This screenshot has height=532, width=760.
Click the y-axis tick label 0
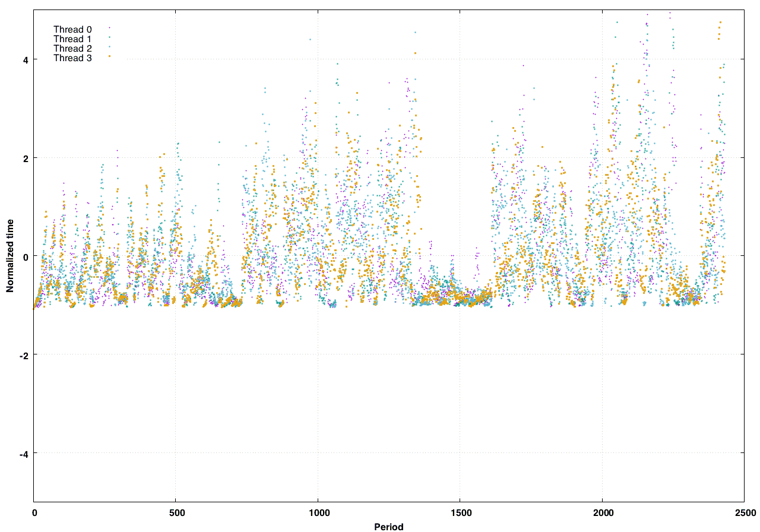pos(26,256)
